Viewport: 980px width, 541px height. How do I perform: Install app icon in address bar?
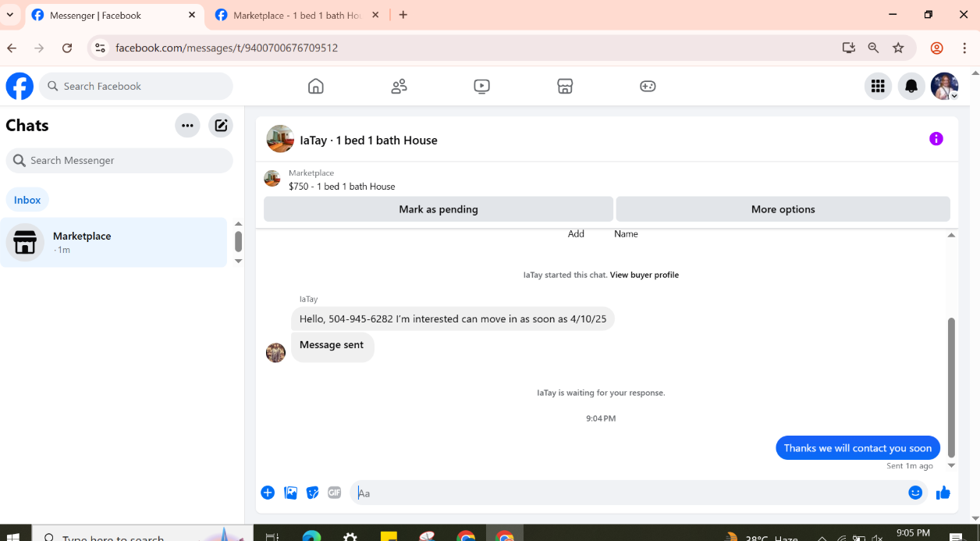(x=849, y=48)
